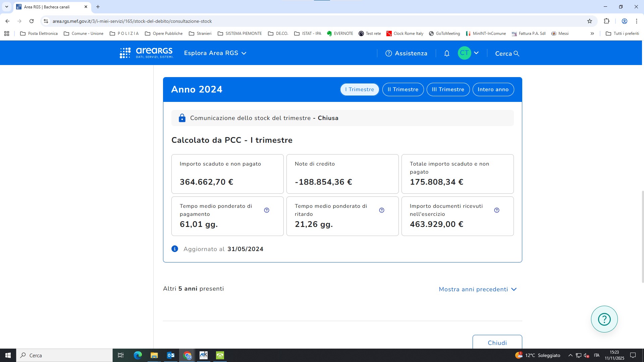Click the AreaRGS logo
The image size is (644, 362).
pos(147,53)
